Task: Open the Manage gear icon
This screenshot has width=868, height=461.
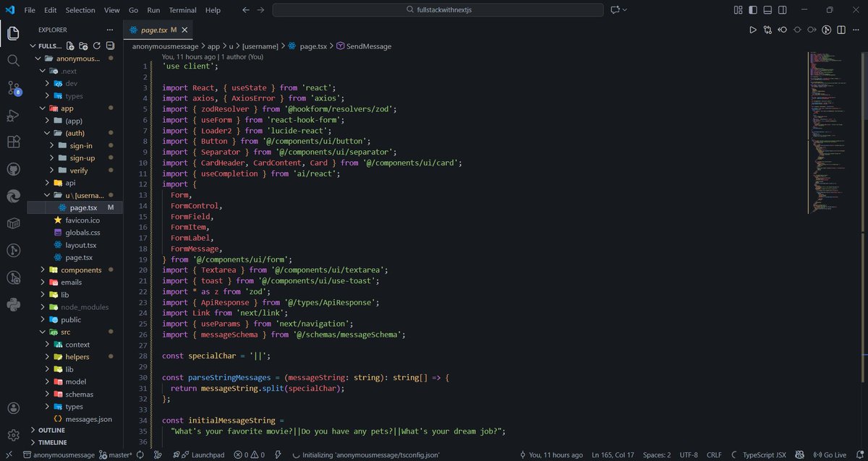Action: [13, 435]
